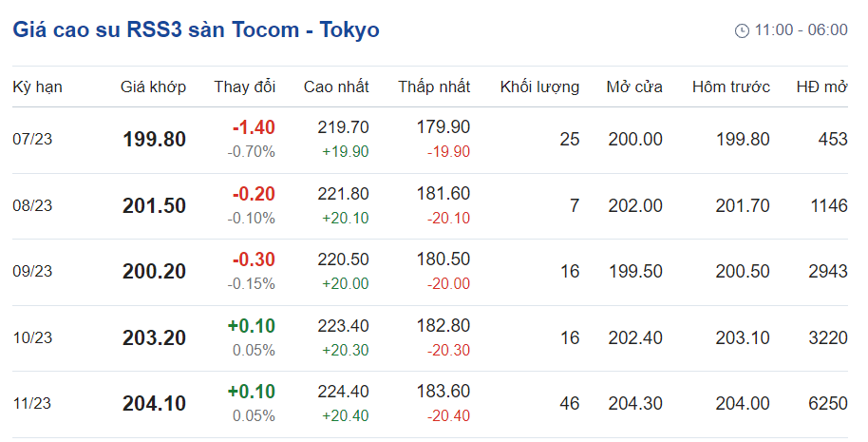Click the Kỳ hạn column header

tap(37, 87)
